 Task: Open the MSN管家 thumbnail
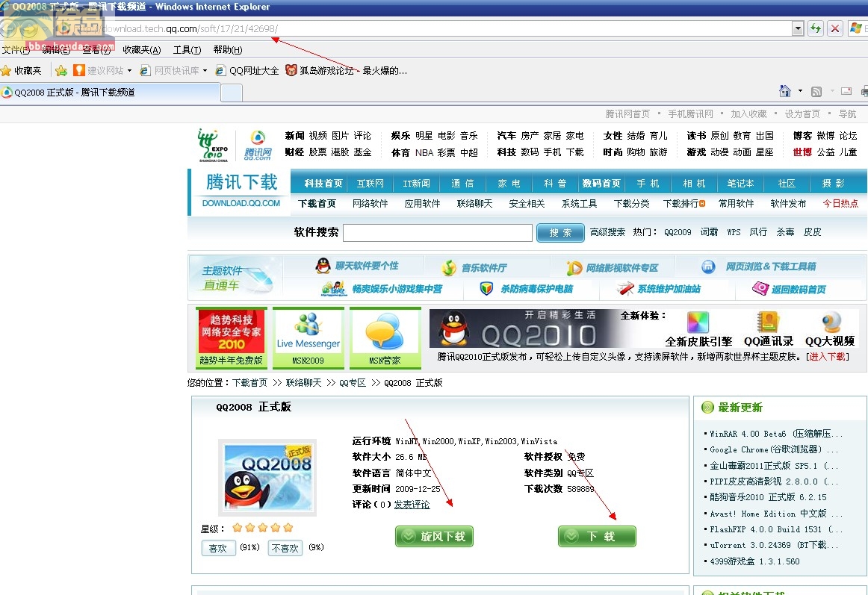coord(385,337)
